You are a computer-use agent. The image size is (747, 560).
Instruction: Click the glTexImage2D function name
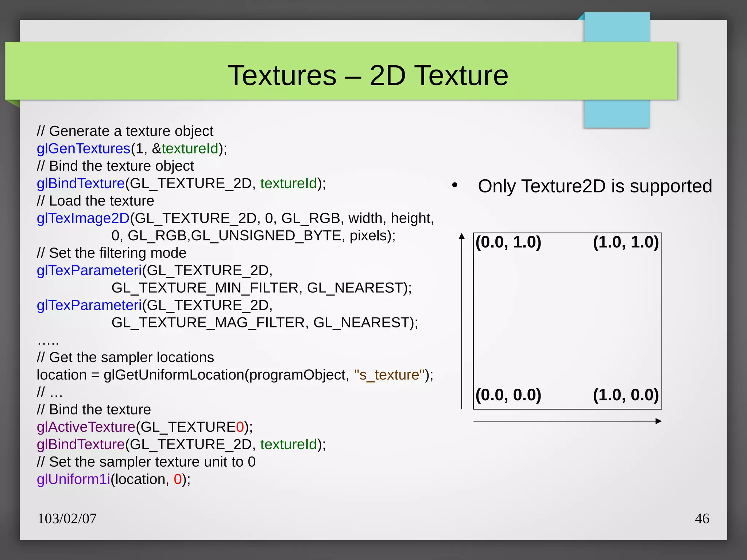tap(83, 218)
